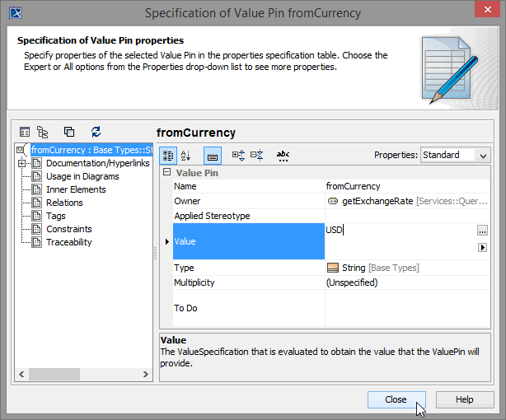Collapse the Value Pin section
Image resolution: width=506 pixels, height=420 pixels.
click(x=166, y=173)
